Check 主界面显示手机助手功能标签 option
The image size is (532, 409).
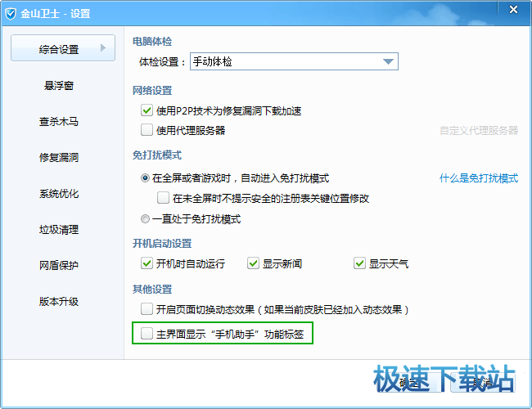pyautogui.click(x=147, y=334)
